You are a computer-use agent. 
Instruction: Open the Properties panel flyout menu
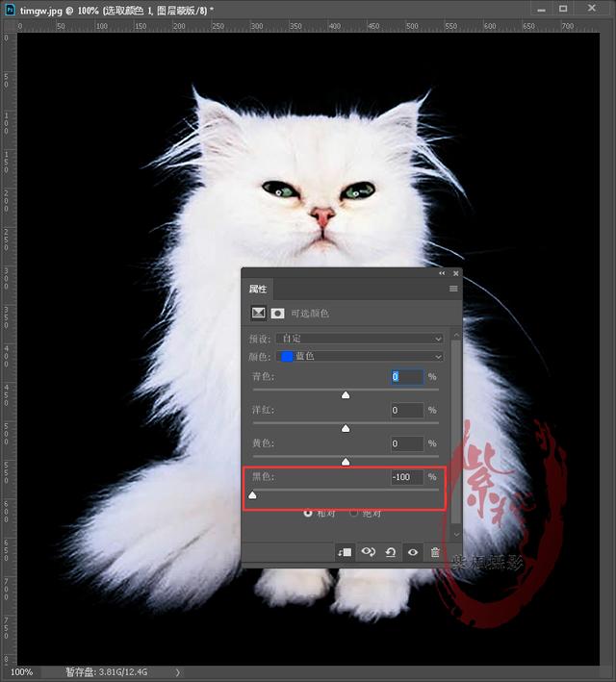tap(453, 289)
